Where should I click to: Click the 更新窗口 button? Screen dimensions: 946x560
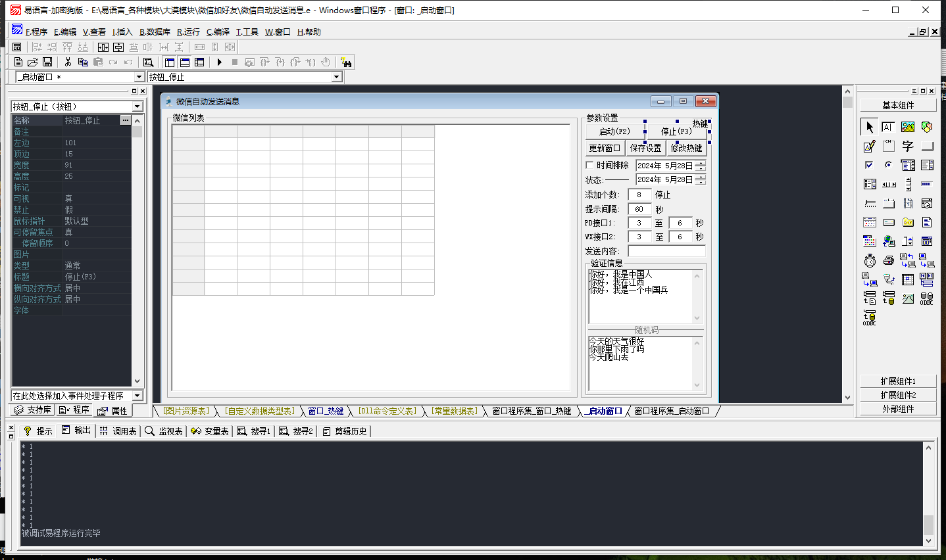coord(605,148)
